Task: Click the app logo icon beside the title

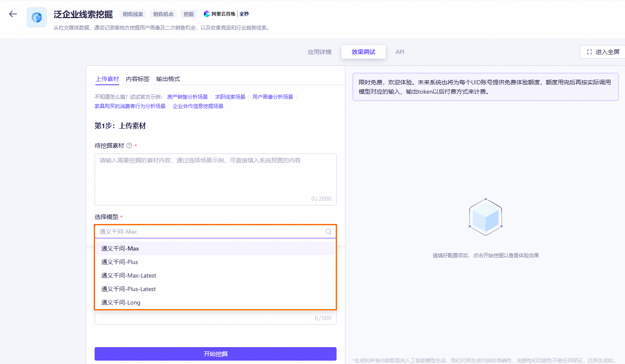Action: (37, 17)
